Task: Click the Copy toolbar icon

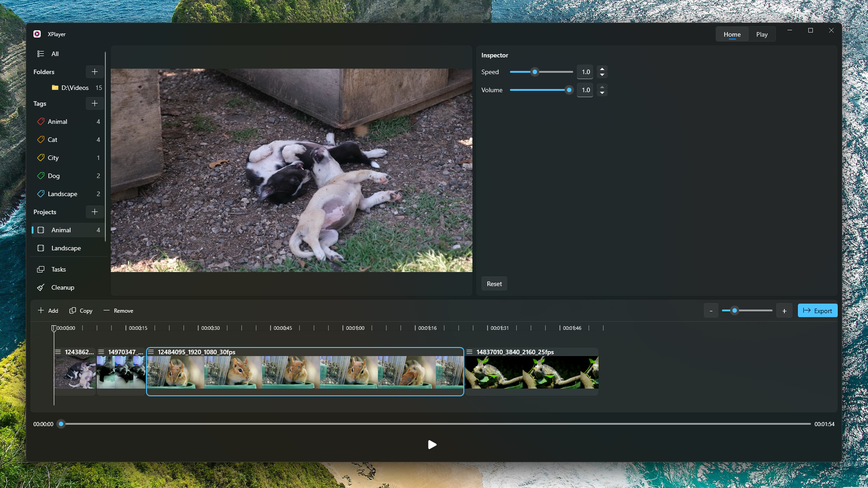Action: coord(72,311)
